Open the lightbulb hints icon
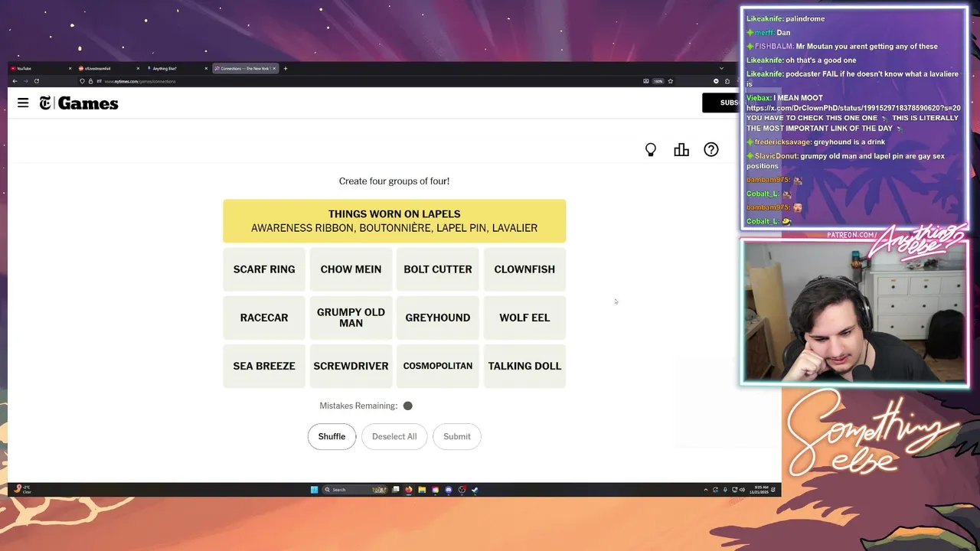The width and height of the screenshot is (980, 551). point(651,150)
